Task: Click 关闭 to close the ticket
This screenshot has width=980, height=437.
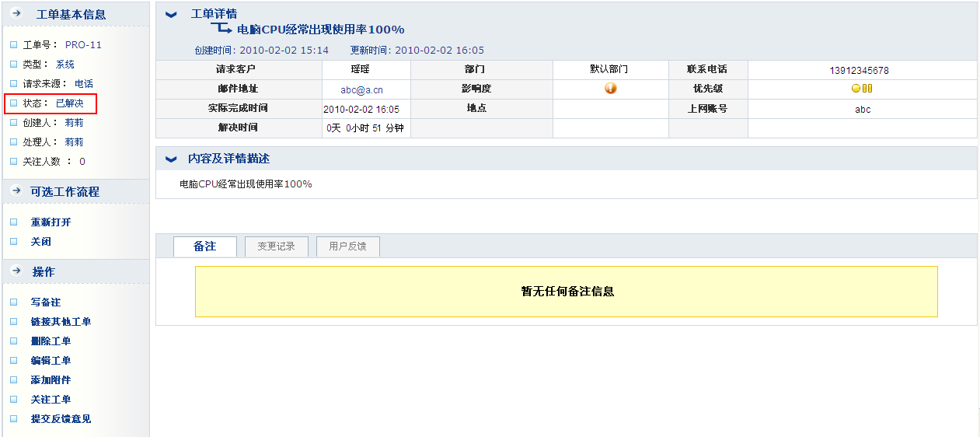Action: pyautogui.click(x=40, y=242)
